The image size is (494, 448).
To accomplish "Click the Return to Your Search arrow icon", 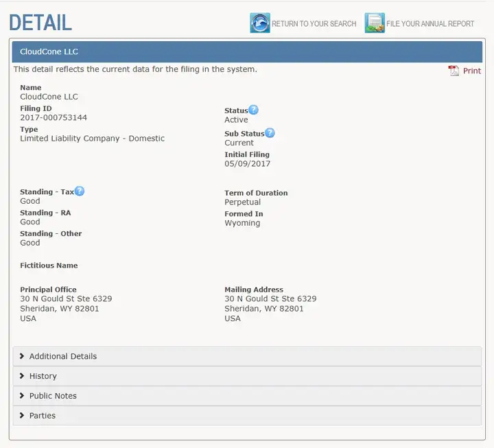I will click(260, 23).
